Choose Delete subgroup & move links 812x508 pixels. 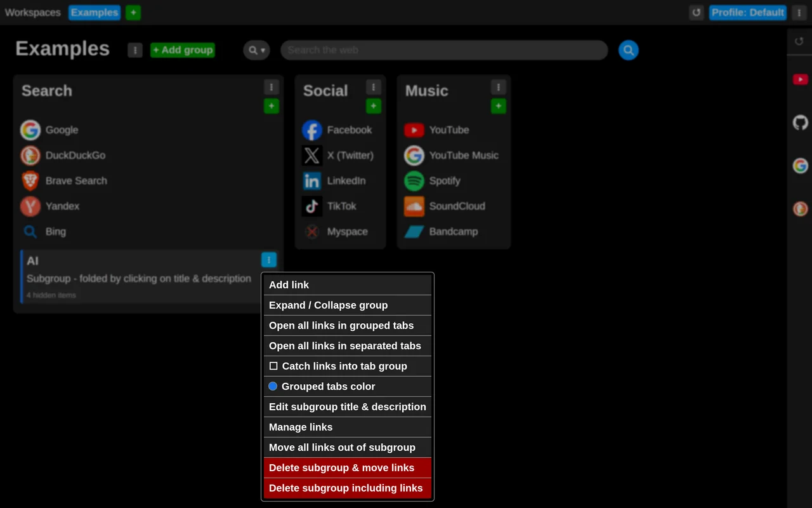click(348, 468)
